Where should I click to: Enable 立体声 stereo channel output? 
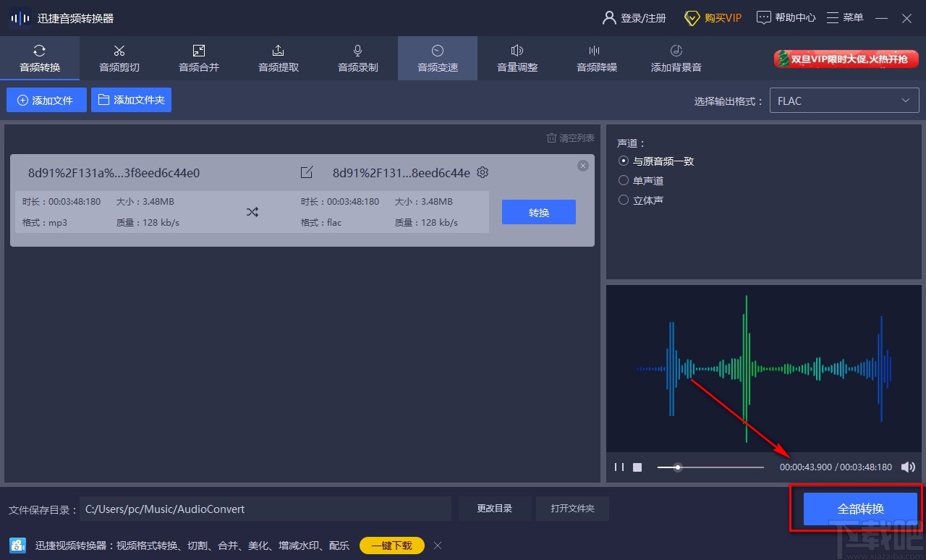pos(624,200)
